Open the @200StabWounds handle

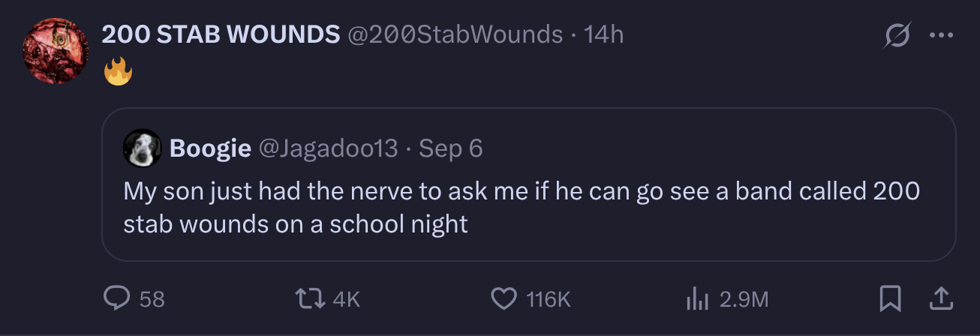455,34
